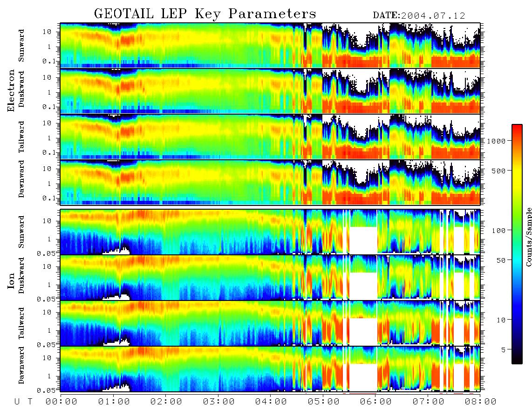The image size is (532, 410).
Task: Click the UT axis label
Action: pyautogui.click(x=24, y=402)
